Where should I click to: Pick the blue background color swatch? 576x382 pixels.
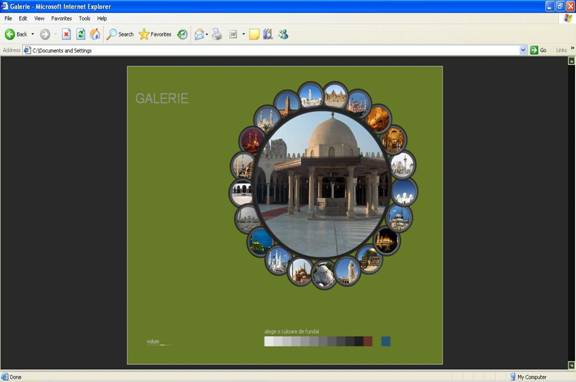point(386,341)
